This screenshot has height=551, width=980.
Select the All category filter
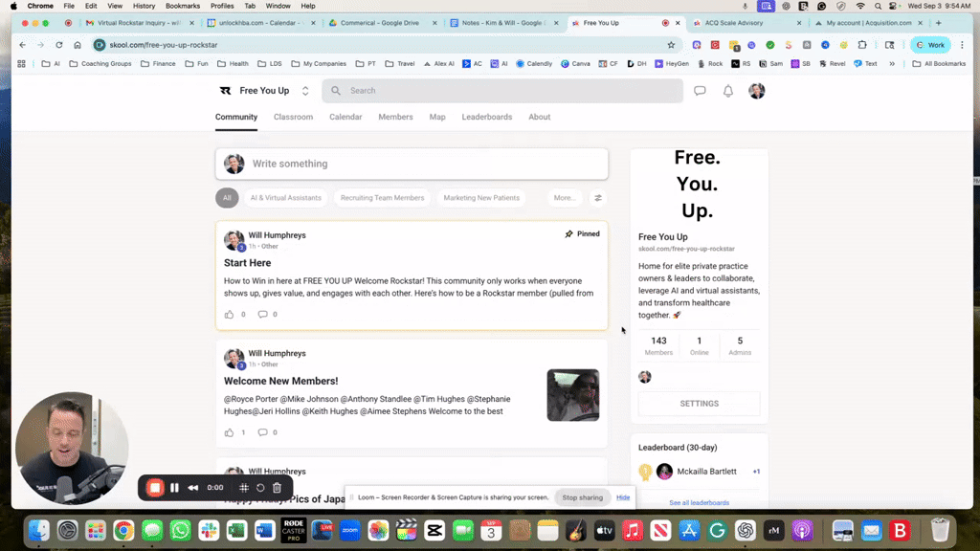pos(227,198)
